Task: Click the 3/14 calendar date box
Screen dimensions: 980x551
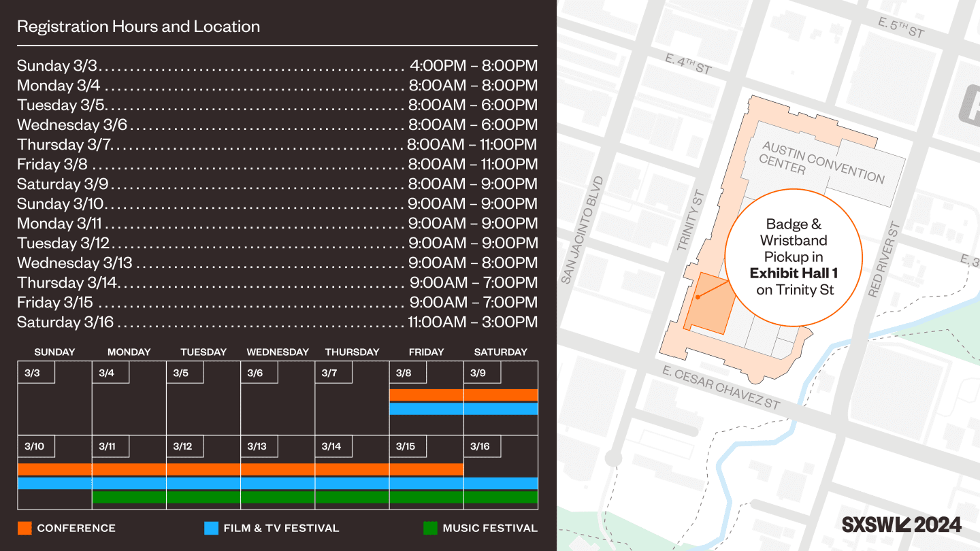Action: coord(333,446)
